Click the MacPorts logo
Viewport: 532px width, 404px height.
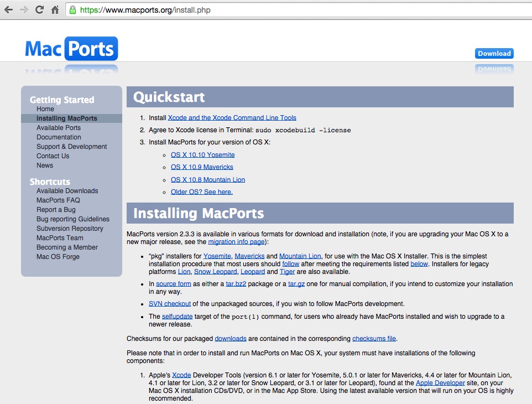pyautogui.click(x=71, y=49)
